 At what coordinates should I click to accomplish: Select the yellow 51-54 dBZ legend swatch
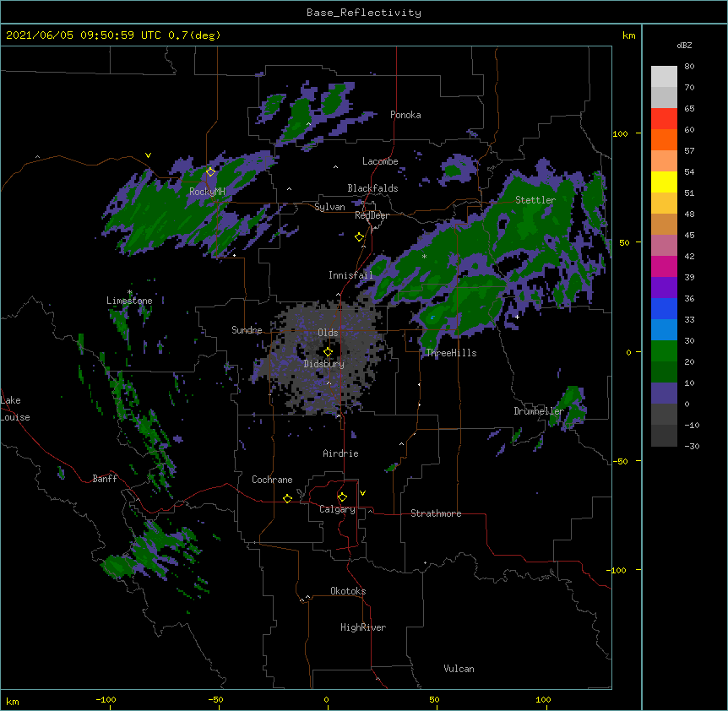[664, 182]
